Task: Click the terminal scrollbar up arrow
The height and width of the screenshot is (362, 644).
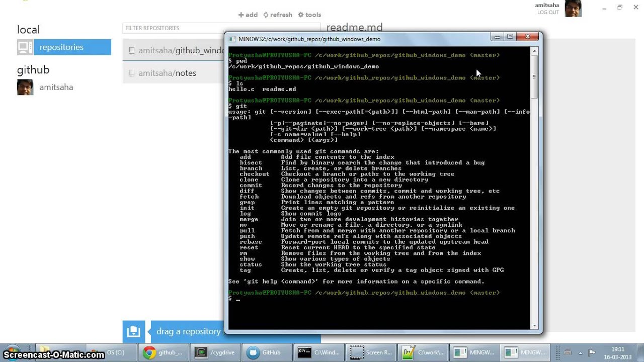Action: [x=534, y=51]
